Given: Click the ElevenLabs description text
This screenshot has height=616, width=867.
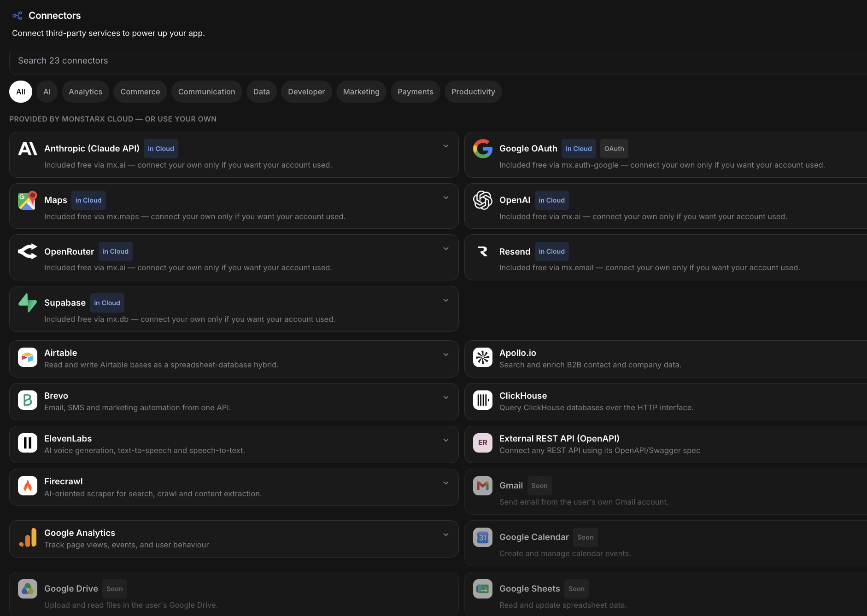Looking at the screenshot, I should 145,450.
